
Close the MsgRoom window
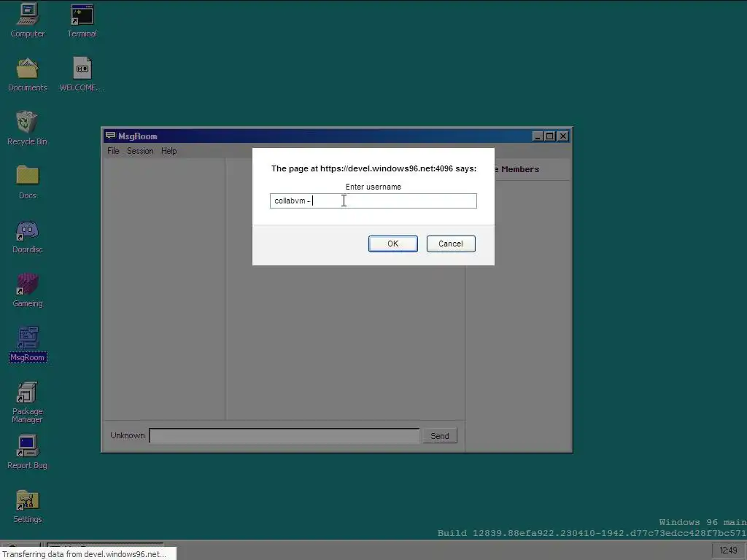(562, 136)
